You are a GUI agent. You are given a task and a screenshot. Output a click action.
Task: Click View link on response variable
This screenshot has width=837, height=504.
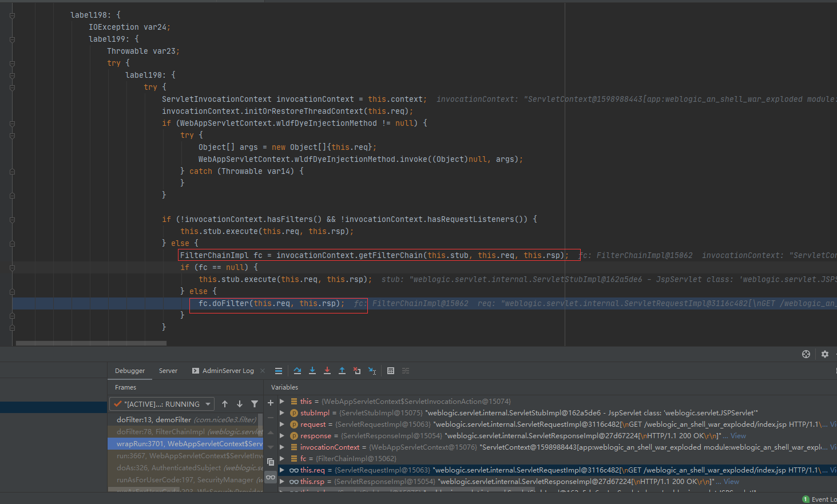click(x=738, y=436)
